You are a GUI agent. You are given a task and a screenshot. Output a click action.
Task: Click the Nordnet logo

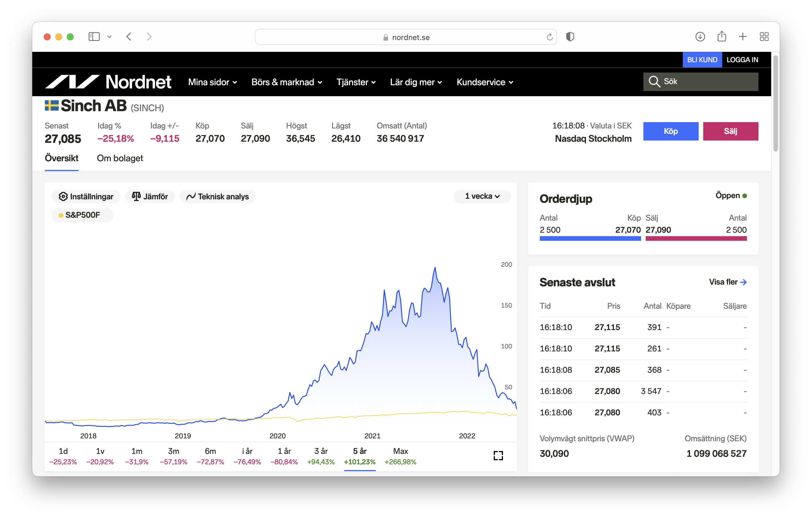point(108,82)
